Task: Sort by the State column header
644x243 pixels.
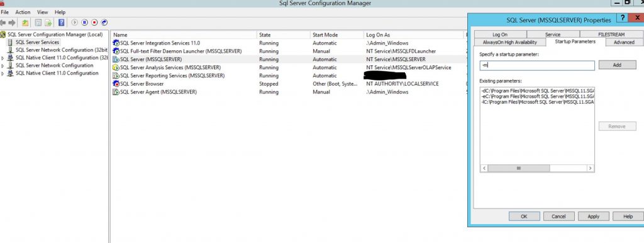Action: pyautogui.click(x=284, y=35)
